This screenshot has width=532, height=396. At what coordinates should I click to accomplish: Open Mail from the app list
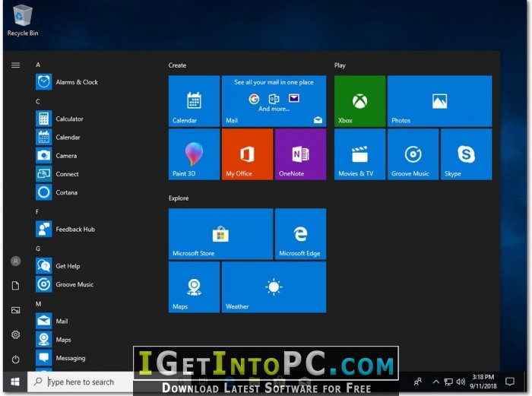[52, 321]
